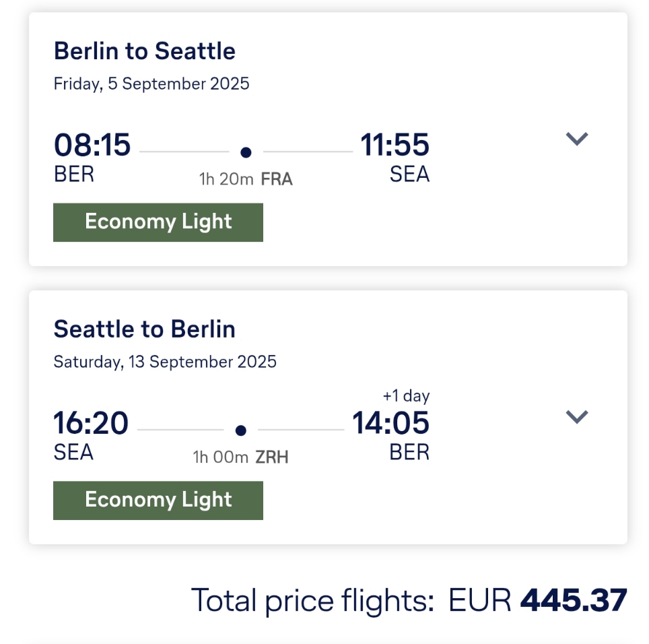Click the 11:55 arrival time in Seattle
649x644 pixels.
coord(395,145)
